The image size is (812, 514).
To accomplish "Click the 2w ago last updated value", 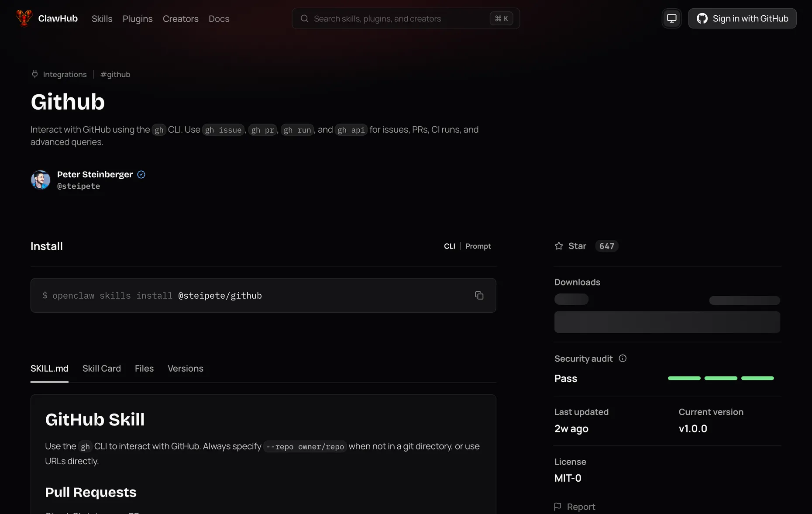I will 571,428.
